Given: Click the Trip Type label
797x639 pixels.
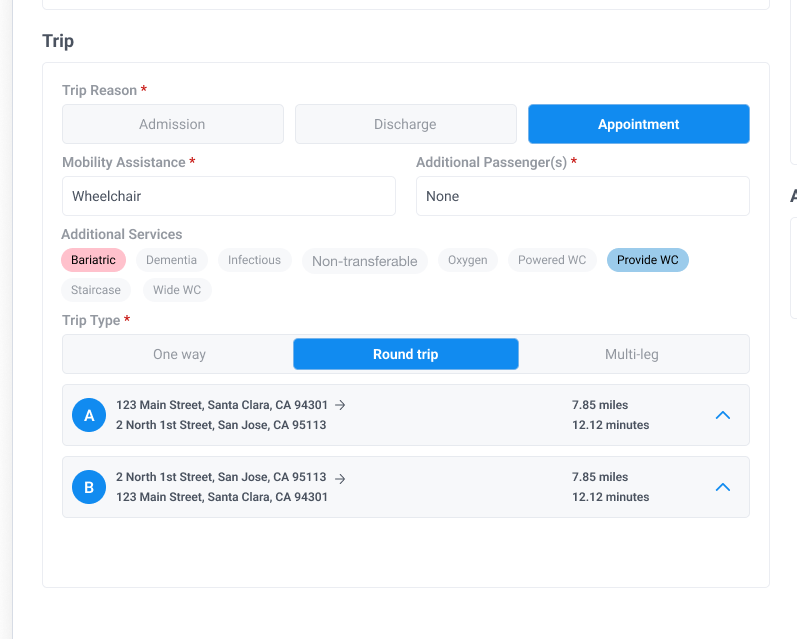Looking at the screenshot, I should [91, 320].
